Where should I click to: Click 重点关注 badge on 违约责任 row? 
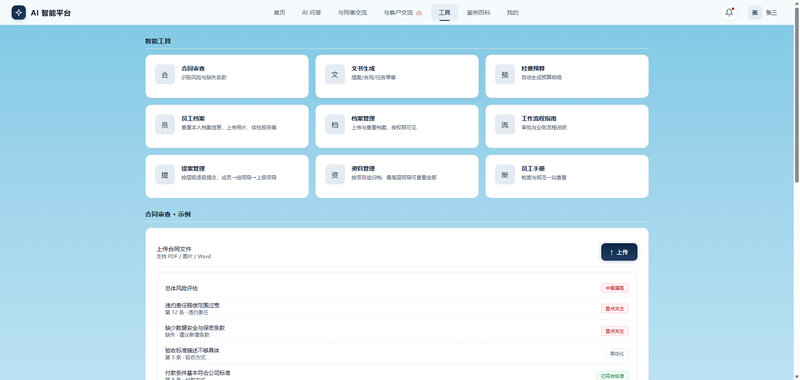614,309
